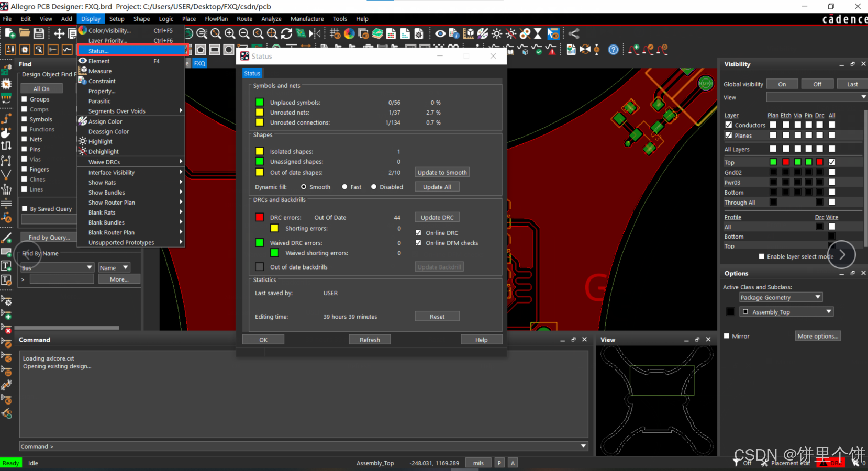Open the Bus type dropdown in Find By Name
The height and width of the screenshot is (471, 868).
coord(57,267)
